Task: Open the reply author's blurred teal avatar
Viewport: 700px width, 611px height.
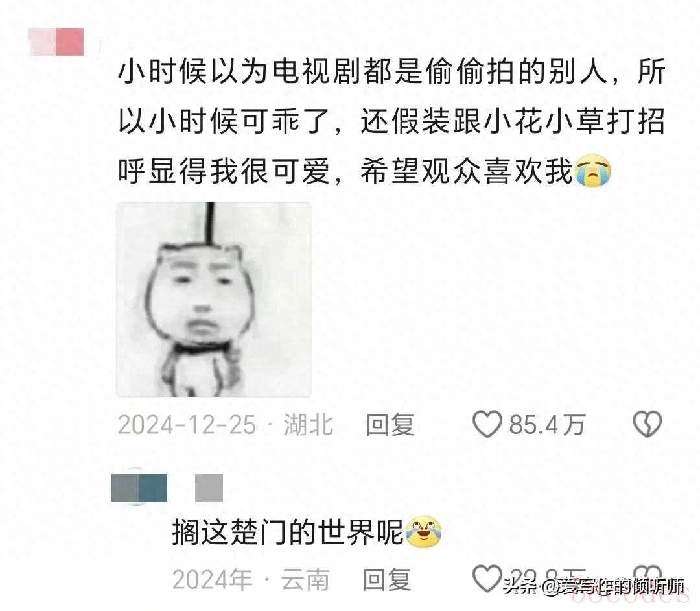Action: point(139,488)
